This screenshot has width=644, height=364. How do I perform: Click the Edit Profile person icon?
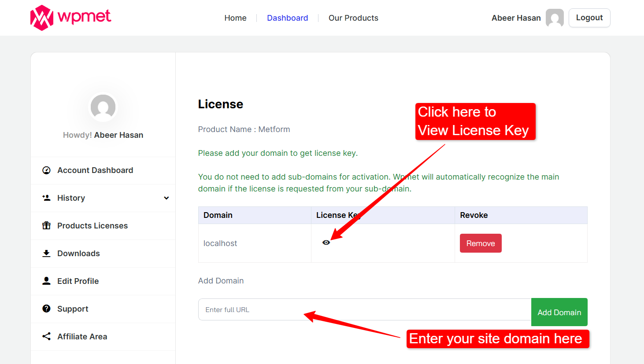pos(46,281)
